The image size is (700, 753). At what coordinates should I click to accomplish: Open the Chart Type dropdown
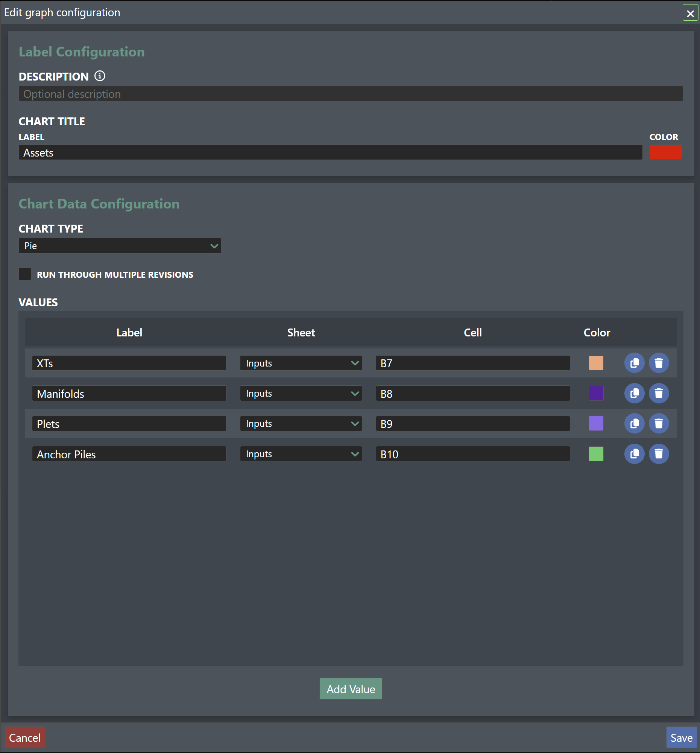tap(120, 246)
